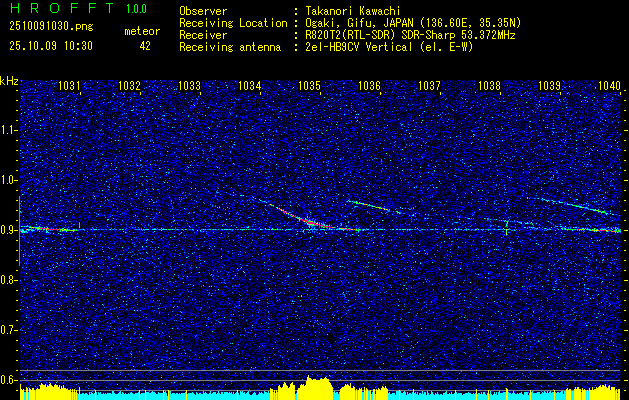Screen dimensions: 629x400
Task: Click the 1032 time axis marker
Action: 129,85
